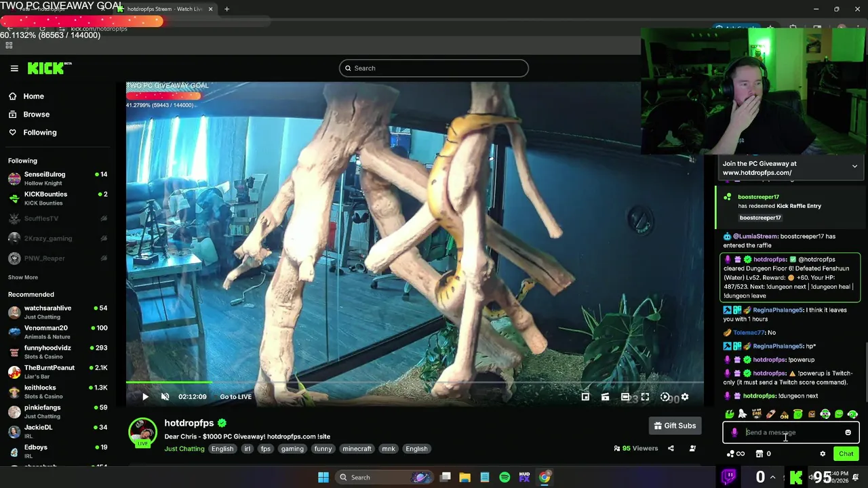Open funnyhoodvidz recommended channel
Image resolution: width=868 pixels, height=488 pixels.
tap(58, 352)
